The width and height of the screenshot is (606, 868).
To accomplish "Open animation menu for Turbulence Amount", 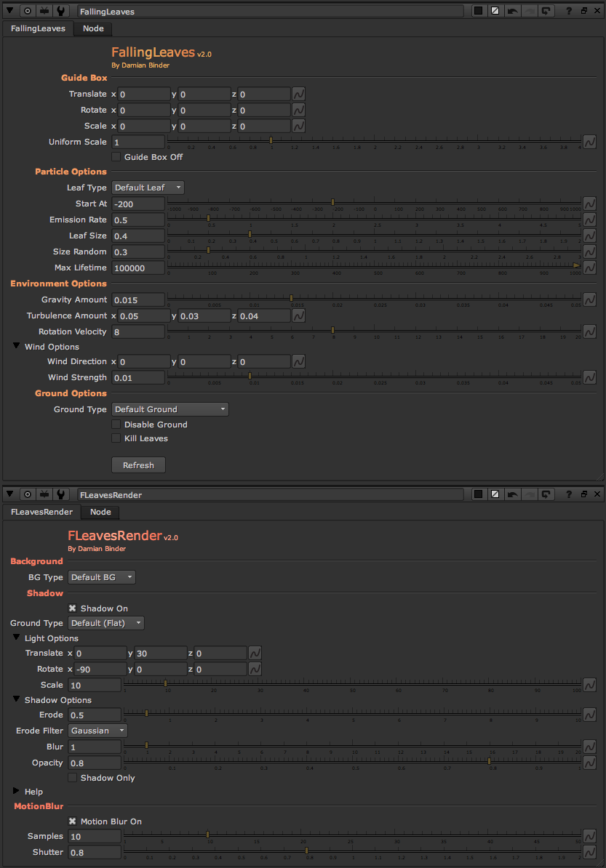I will tap(298, 316).
